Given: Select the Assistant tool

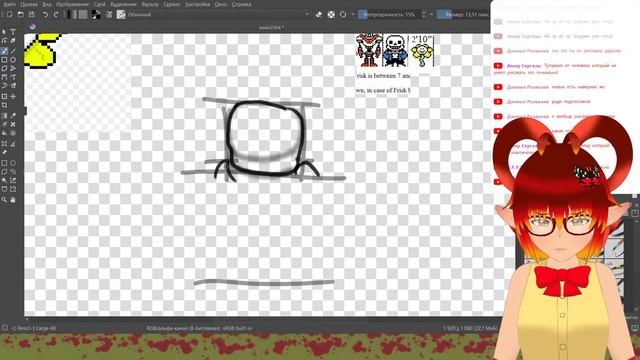Looking at the screenshot, I should click(4, 144).
